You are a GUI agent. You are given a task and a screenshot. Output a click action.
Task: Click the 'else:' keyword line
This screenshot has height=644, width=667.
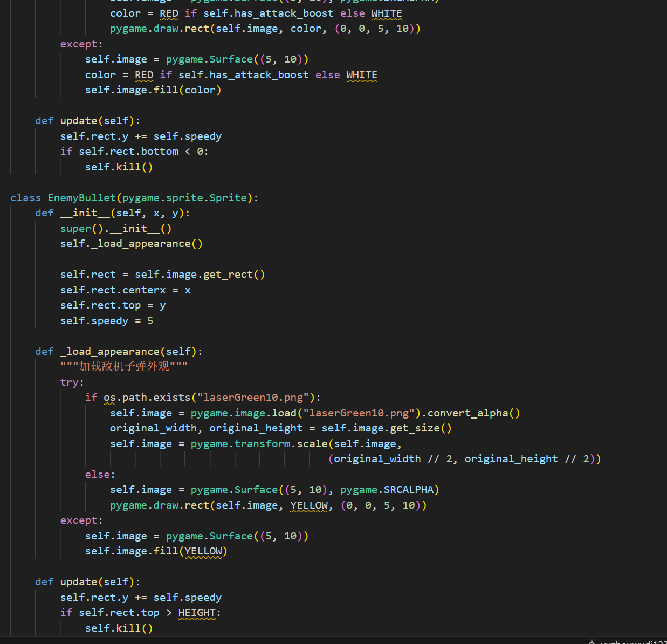point(100,475)
